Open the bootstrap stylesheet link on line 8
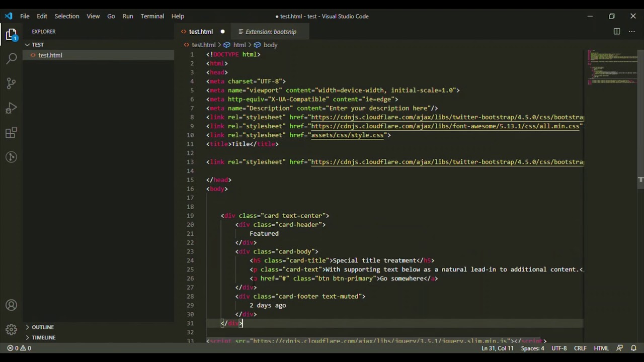This screenshot has width=644, height=362. [447, 117]
